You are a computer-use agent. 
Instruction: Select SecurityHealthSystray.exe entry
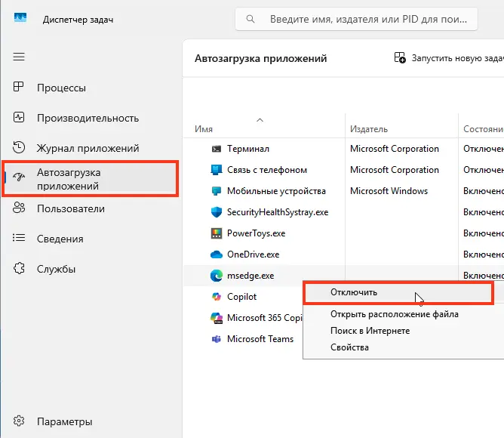coord(278,212)
